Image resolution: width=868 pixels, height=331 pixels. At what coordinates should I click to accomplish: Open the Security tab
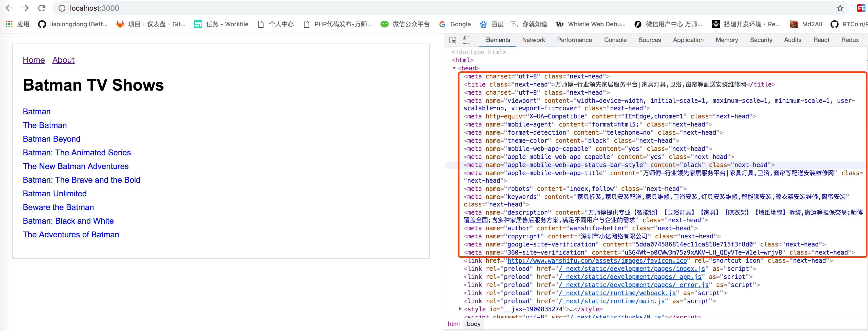pos(761,40)
